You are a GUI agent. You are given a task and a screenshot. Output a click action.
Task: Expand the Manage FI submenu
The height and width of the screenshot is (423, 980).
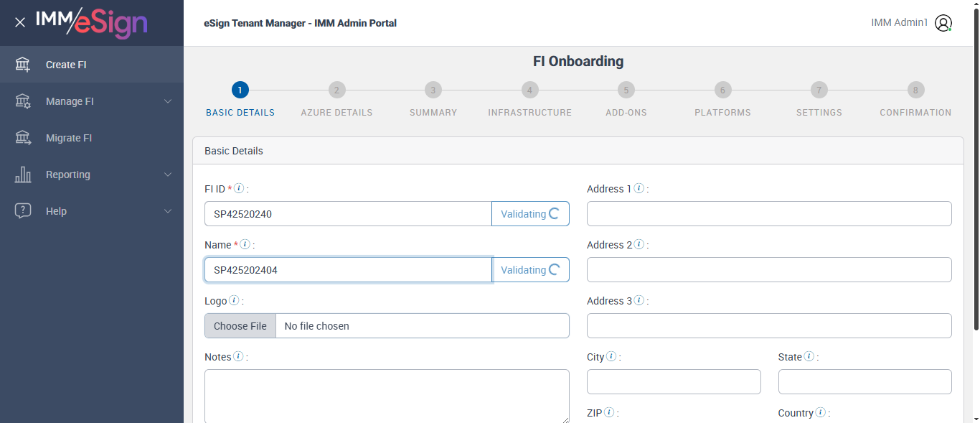pyautogui.click(x=168, y=101)
